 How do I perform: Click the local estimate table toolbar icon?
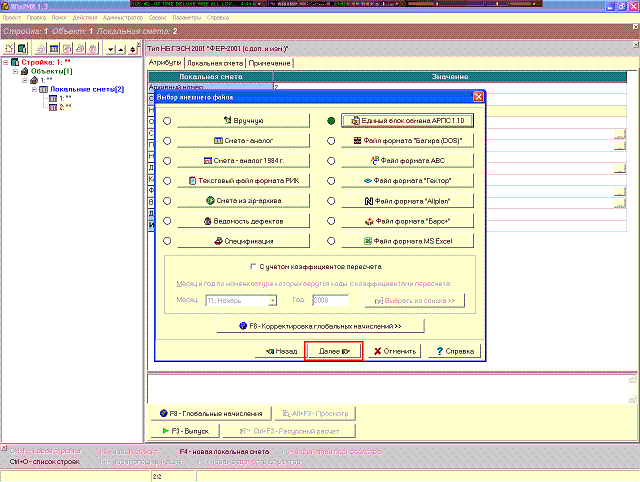tap(54, 49)
